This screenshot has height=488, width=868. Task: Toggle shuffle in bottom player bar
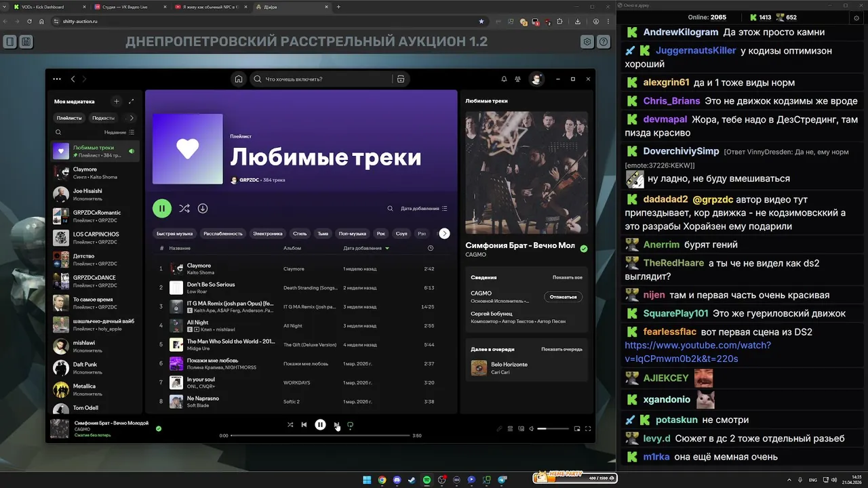(290, 425)
